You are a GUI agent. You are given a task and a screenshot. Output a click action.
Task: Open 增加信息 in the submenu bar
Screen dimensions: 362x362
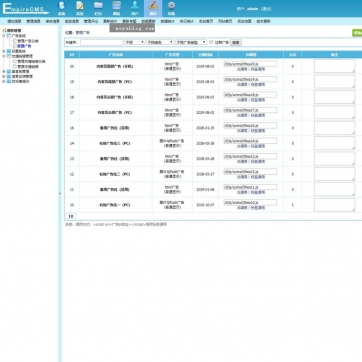[14, 21]
